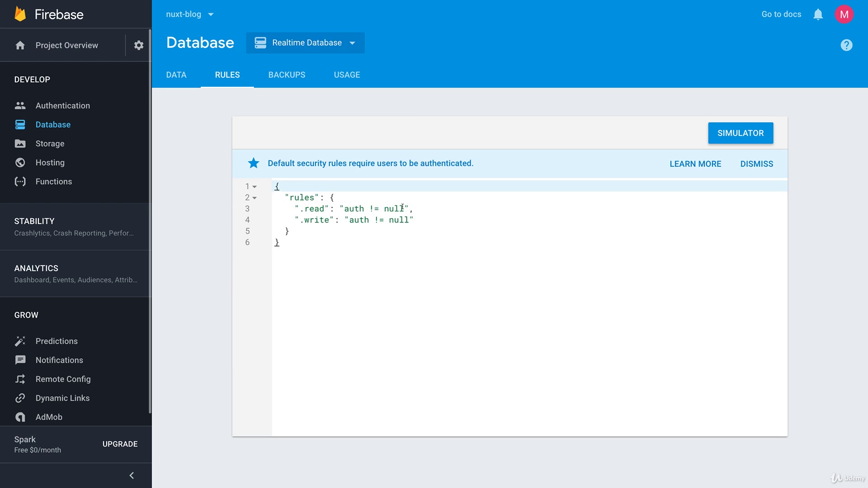Click the Database page title
This screenshot has width=868, height=488.
pos(200,42)
